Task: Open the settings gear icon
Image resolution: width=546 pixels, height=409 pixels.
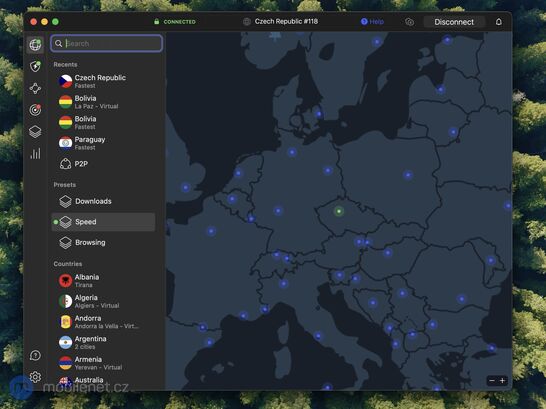Action: coord(35,377)
